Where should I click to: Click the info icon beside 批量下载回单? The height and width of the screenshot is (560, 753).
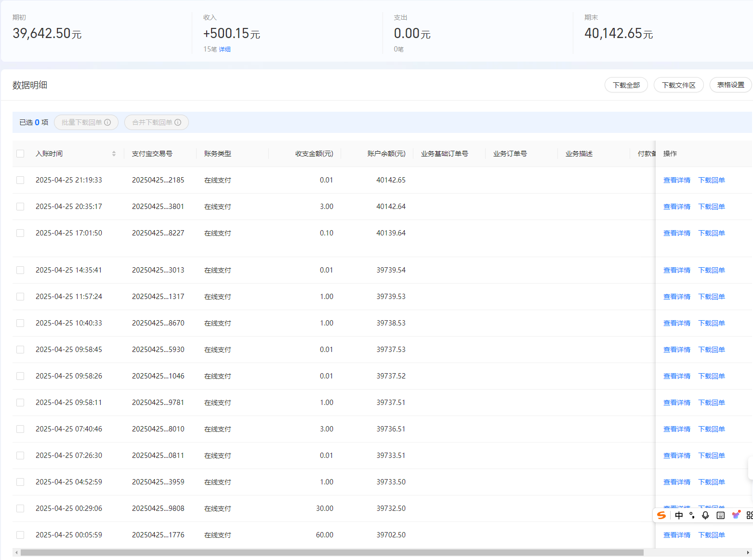pos(107,122)
